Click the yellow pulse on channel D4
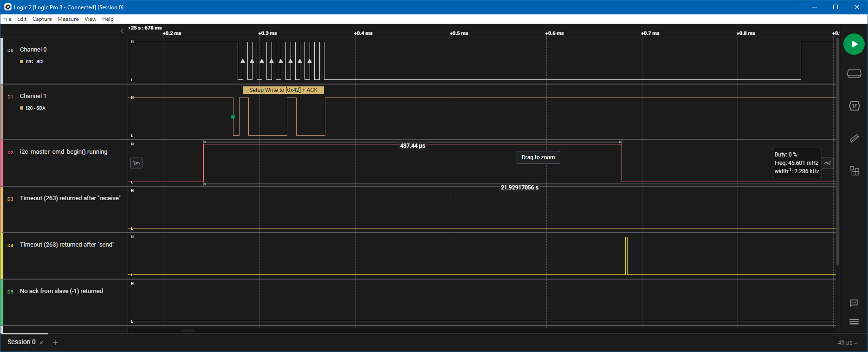 coord(627,255)
